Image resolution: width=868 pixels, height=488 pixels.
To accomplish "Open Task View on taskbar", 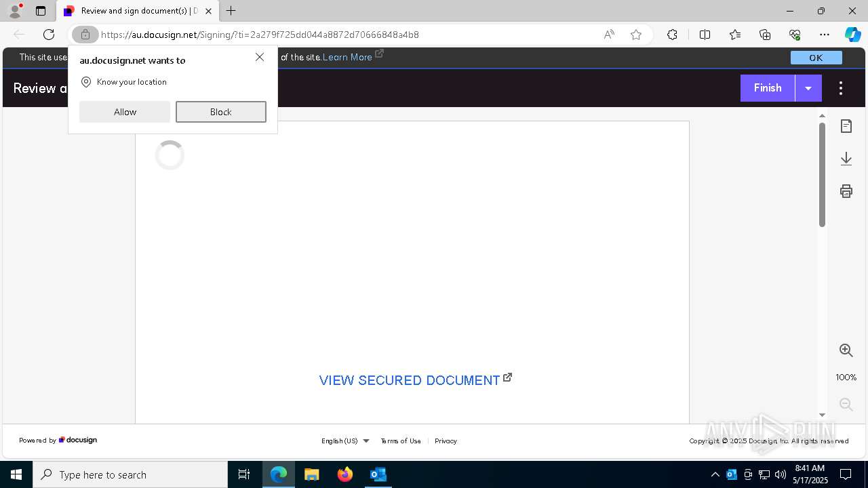I will tap(244, 474).
